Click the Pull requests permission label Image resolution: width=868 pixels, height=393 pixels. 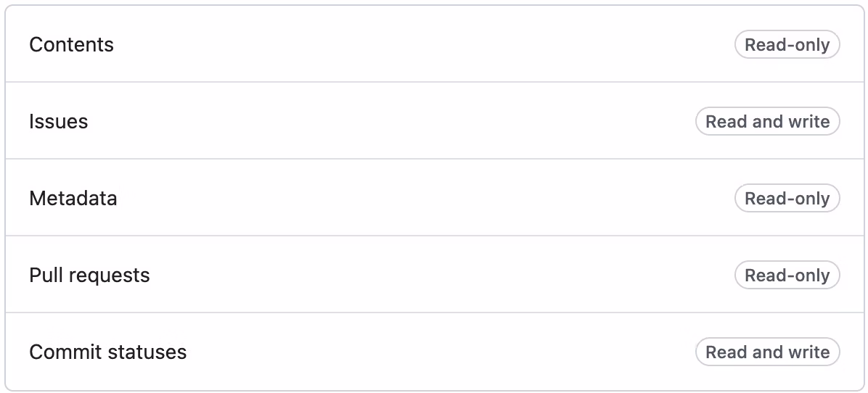pyautogui.click(x=89, y=276)
